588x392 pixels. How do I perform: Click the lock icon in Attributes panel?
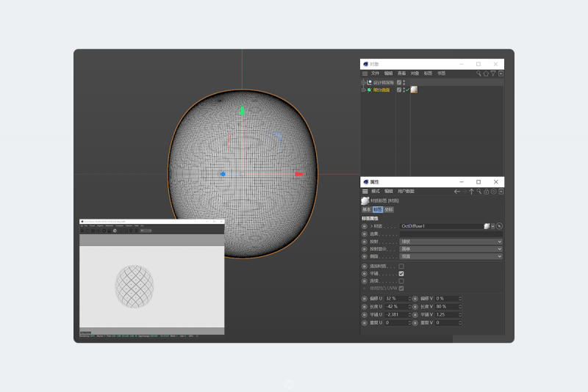click(486, 192)
